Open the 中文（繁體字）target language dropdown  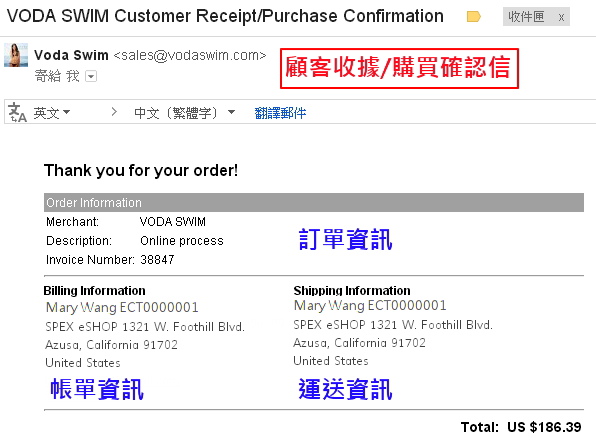click(184, 113)
